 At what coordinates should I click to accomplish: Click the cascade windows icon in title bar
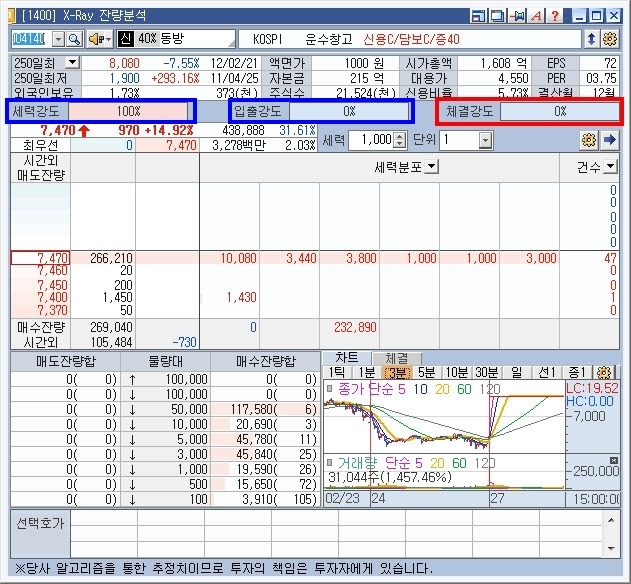497,16
